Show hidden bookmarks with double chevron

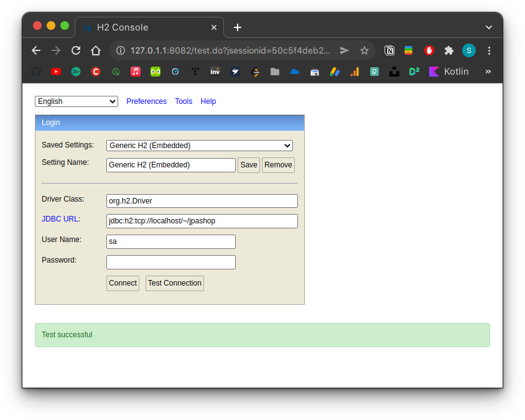[x=488, y=72]
